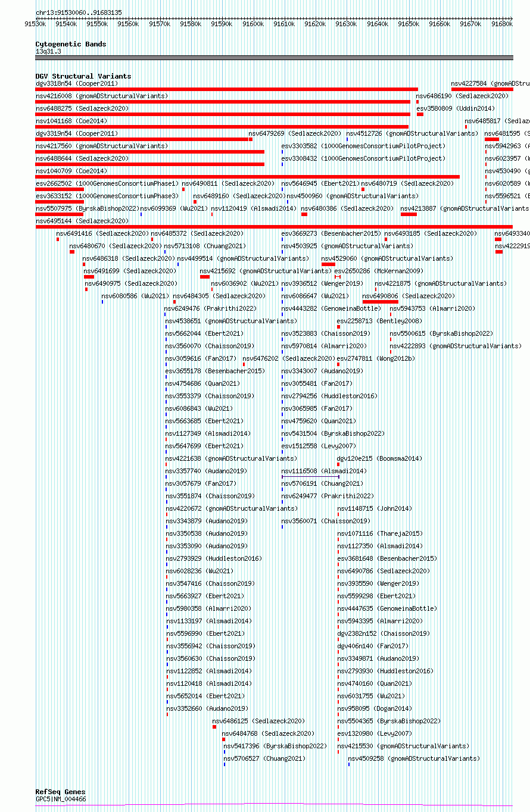This screenshot has width=530, height=812.
Task: Open variant nsv4217560 gnomAD label
Action: coord(102,146)
